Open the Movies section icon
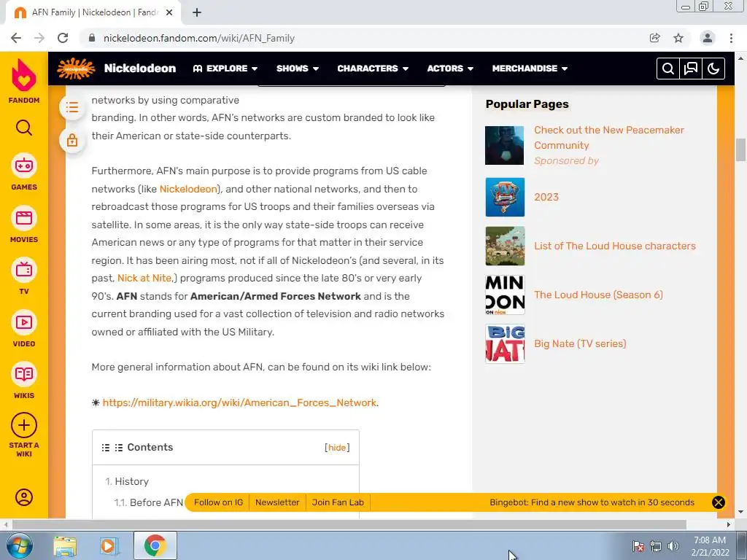The height and width of the screenshot is (560, 747). (x=24, y=218)
